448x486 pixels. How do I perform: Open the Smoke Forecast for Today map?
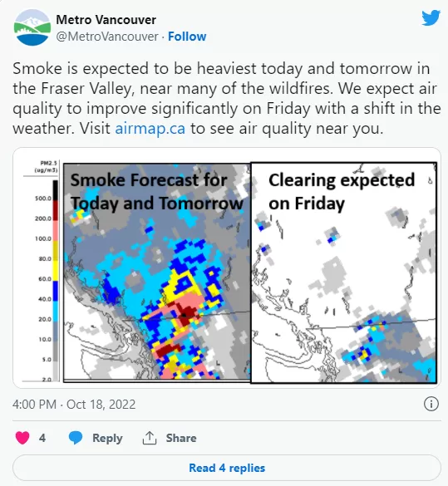157,272
